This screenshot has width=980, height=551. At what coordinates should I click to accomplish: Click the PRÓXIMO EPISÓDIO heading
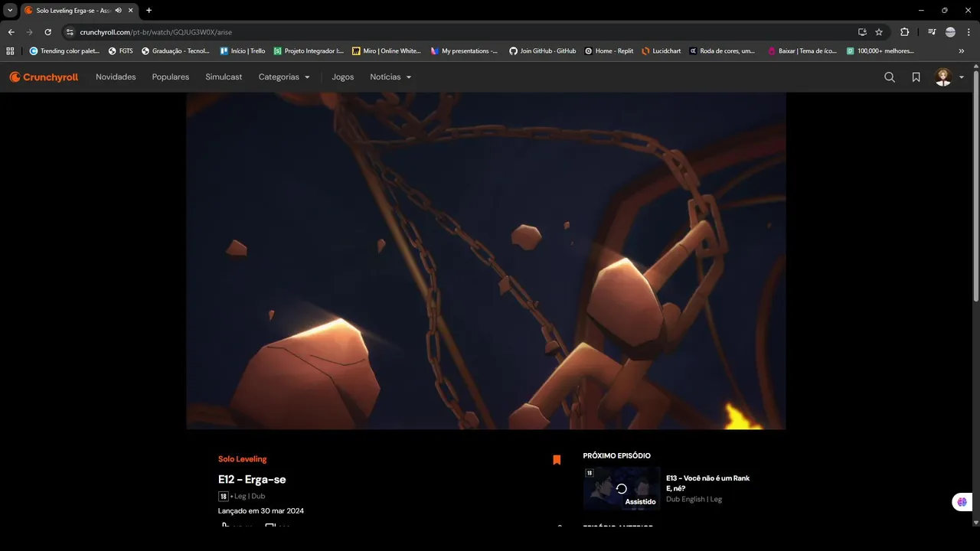617,456
